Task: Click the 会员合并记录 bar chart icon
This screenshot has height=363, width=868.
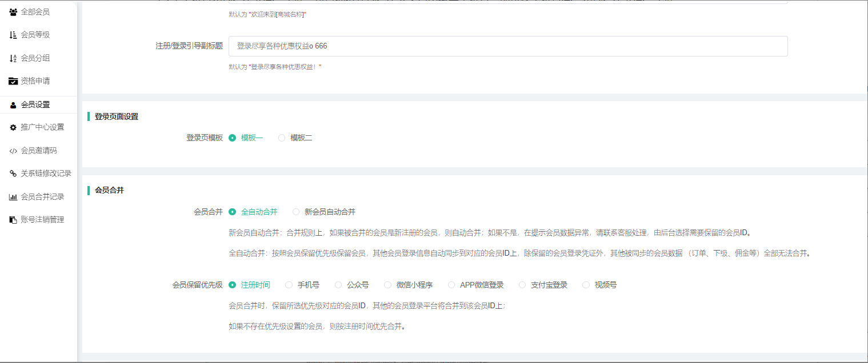Action: pyautogui.click(x=13, y=197)
